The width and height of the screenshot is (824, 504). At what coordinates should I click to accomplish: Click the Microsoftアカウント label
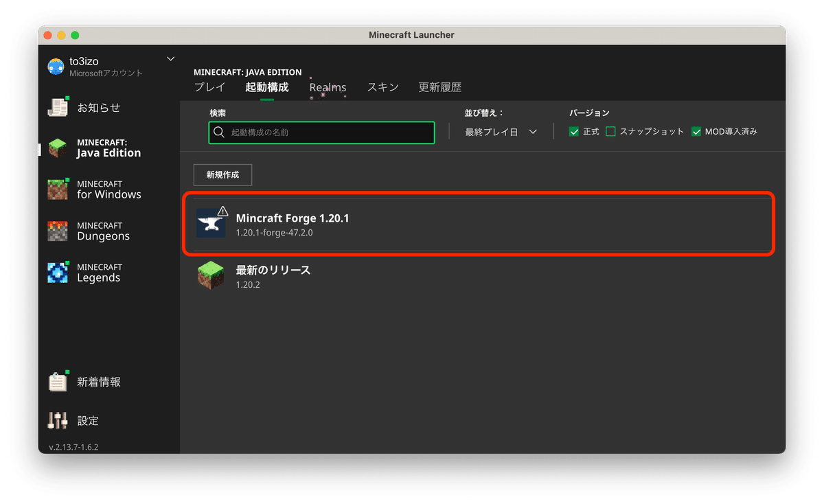coord(106,73)
